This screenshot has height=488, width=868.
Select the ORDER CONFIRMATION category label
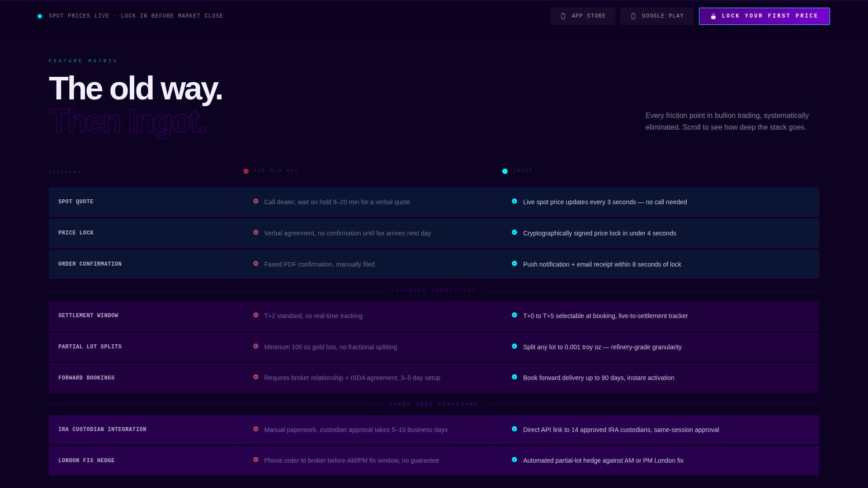pyautogui.click(x=90, y=264)
